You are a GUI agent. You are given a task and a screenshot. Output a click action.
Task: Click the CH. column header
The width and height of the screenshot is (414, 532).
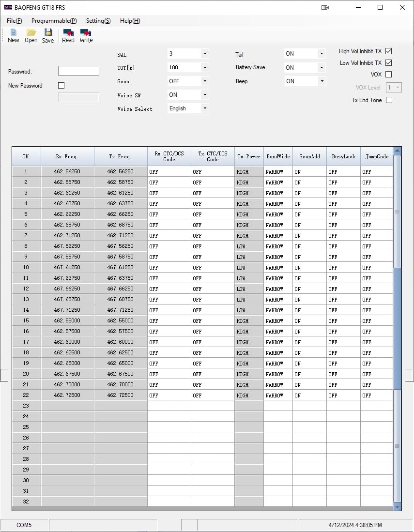tap(26, 156)
